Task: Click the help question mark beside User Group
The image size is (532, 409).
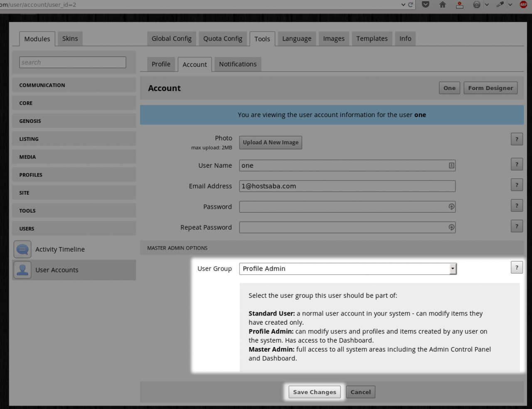Action: click(x=517, y=267)
